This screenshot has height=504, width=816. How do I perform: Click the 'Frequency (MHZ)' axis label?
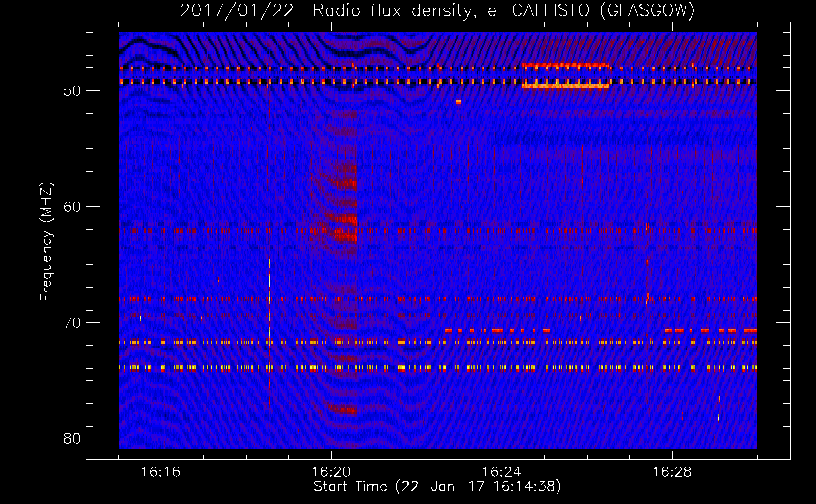tap(46, 242)
